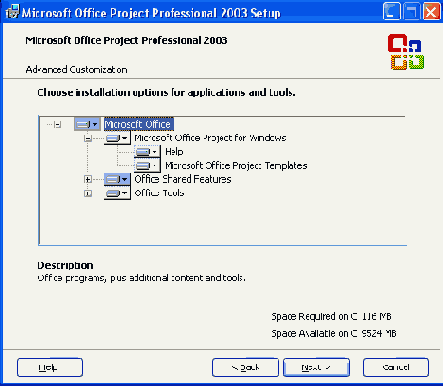Open install options for Project for Windows
The height and width of the screenshot is (386, 443).
pos(117,138)
